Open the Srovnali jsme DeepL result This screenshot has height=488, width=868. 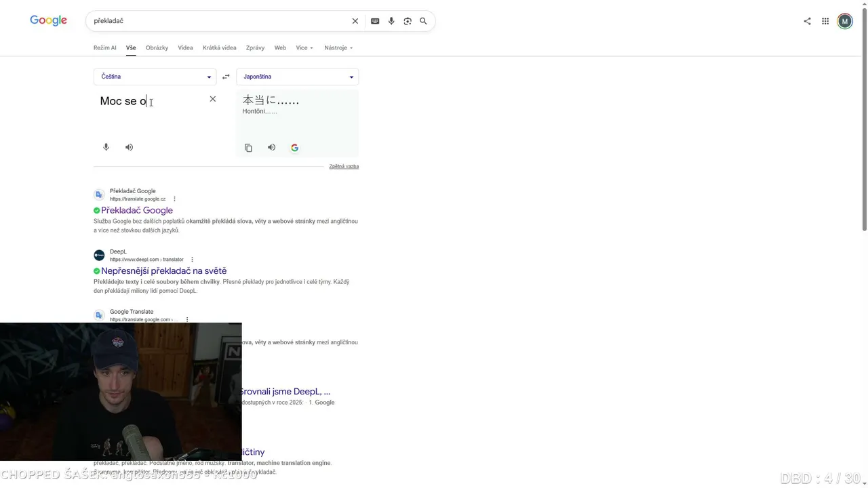(285, 391)
